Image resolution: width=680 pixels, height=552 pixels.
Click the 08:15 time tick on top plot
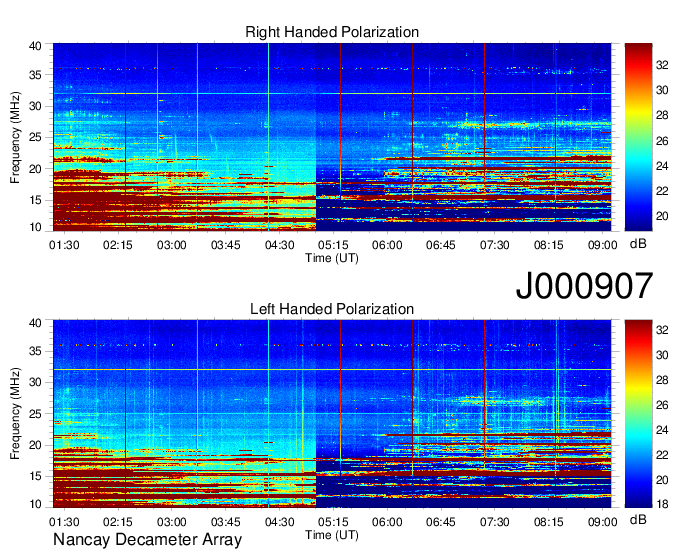tap(549, 245)
